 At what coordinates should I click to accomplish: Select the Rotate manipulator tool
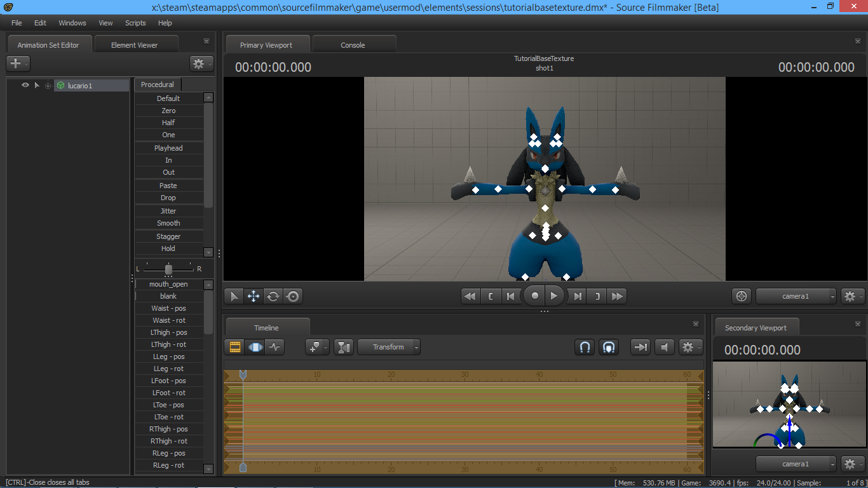pos(273,296)
